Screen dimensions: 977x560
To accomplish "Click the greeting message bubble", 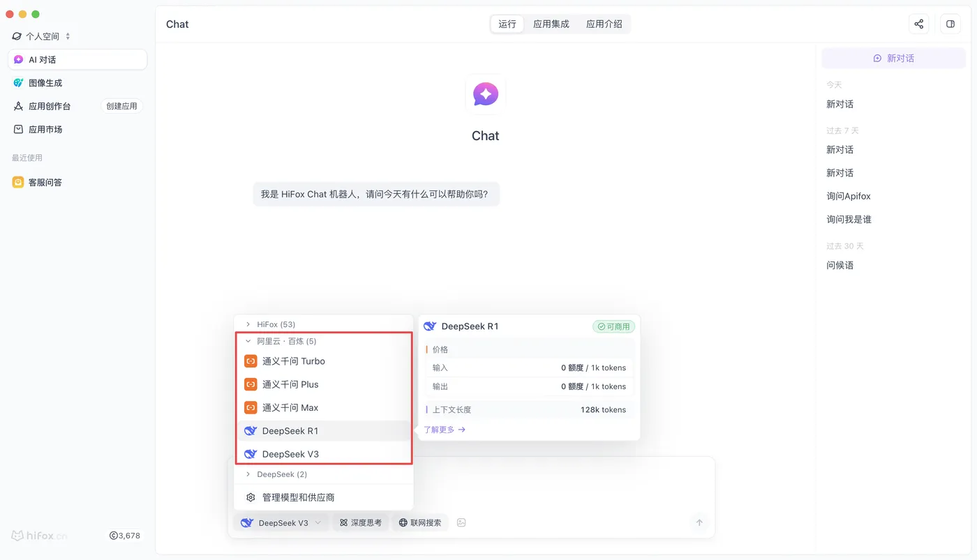I will (x=375, y=194).
